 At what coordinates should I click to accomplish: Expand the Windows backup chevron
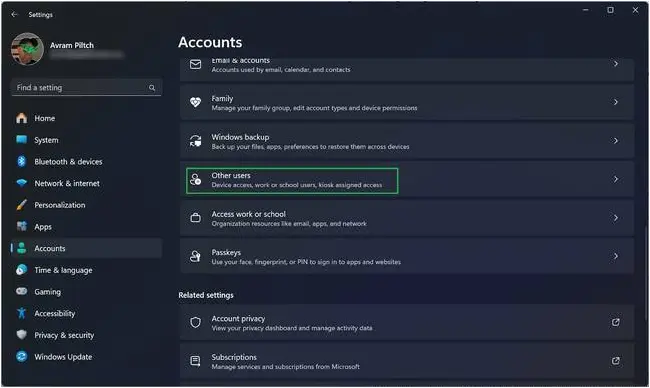coord(616,141)
